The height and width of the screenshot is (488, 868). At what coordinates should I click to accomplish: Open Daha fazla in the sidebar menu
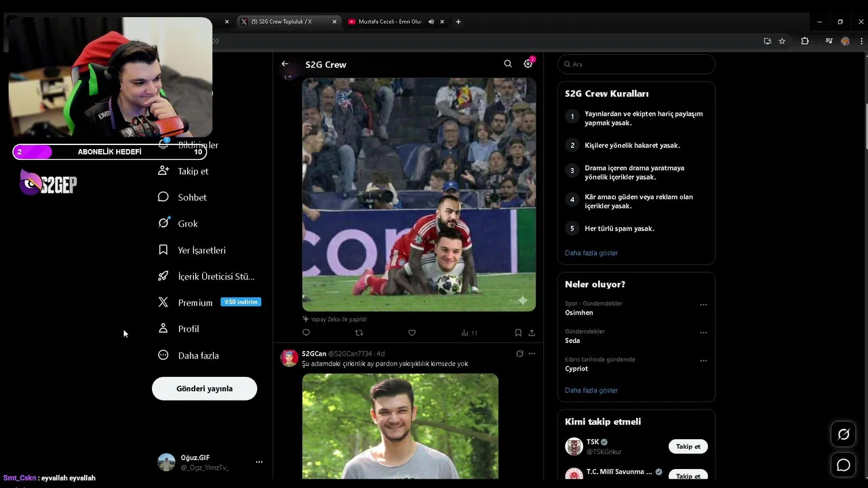(189, 355)
